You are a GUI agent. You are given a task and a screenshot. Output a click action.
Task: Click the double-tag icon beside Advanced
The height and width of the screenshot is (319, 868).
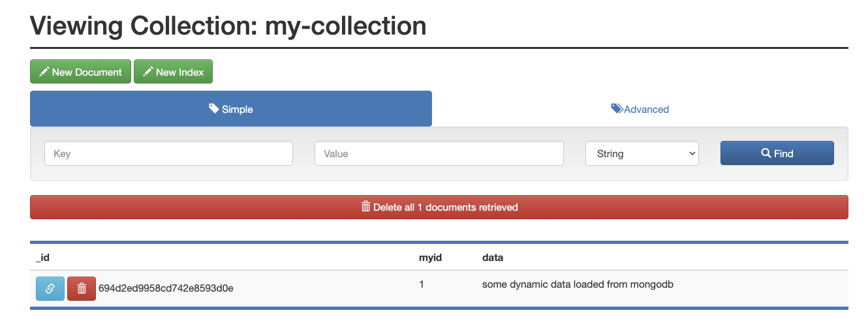click(617, 109)
